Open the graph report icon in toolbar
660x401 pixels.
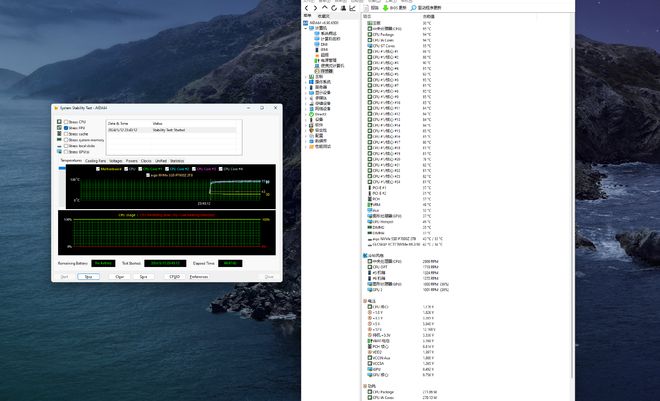point(352,8)
